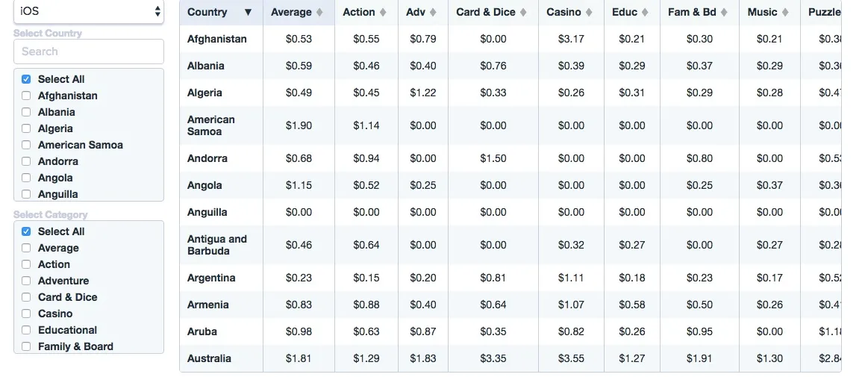This screenshot has width=868, height=377.
Task: Sort table using the Action column icon
Action: (383, 13)
